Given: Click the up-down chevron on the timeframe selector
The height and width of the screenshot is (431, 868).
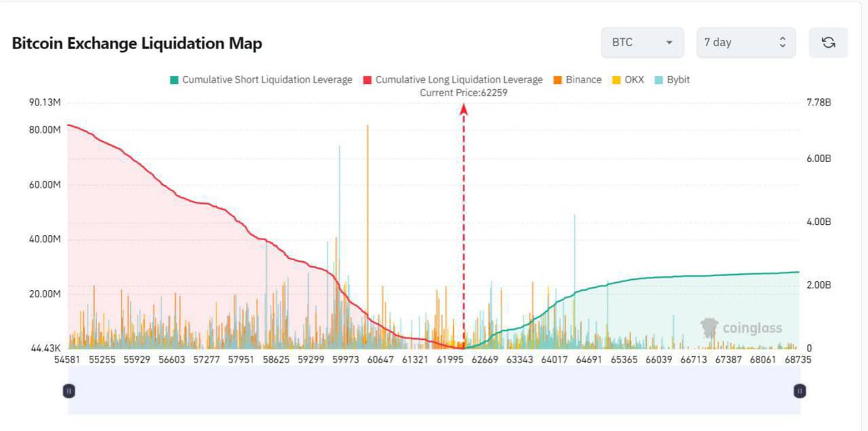Looking at the screenshot, I should pos(783,43).
